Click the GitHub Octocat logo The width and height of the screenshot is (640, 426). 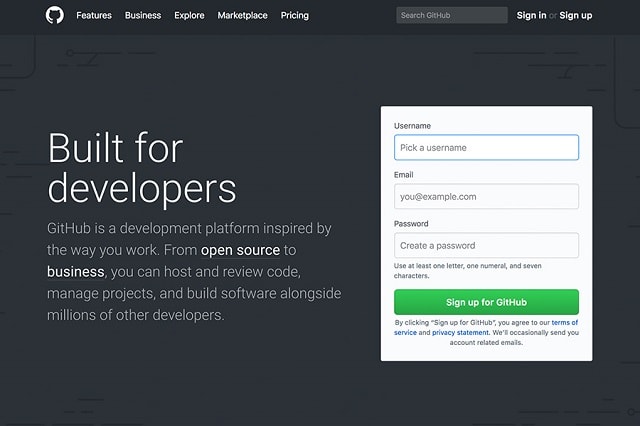pos(55,15)
